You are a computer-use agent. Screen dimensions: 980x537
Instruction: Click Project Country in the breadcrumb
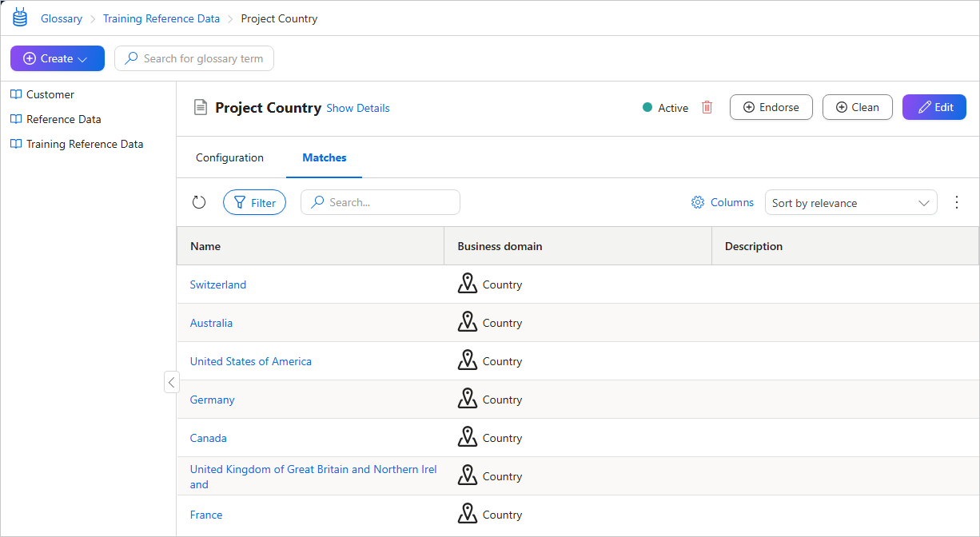[279, 18]
